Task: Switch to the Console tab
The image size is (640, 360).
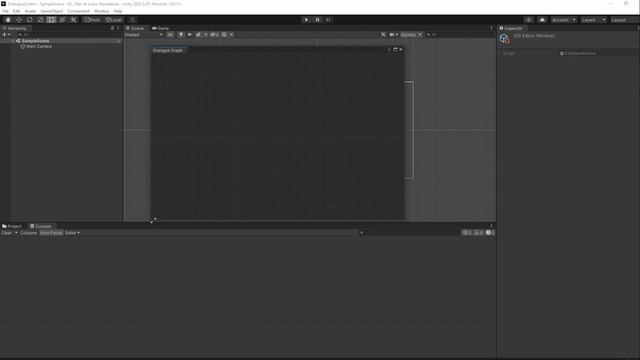Action: tap(41, 226)
